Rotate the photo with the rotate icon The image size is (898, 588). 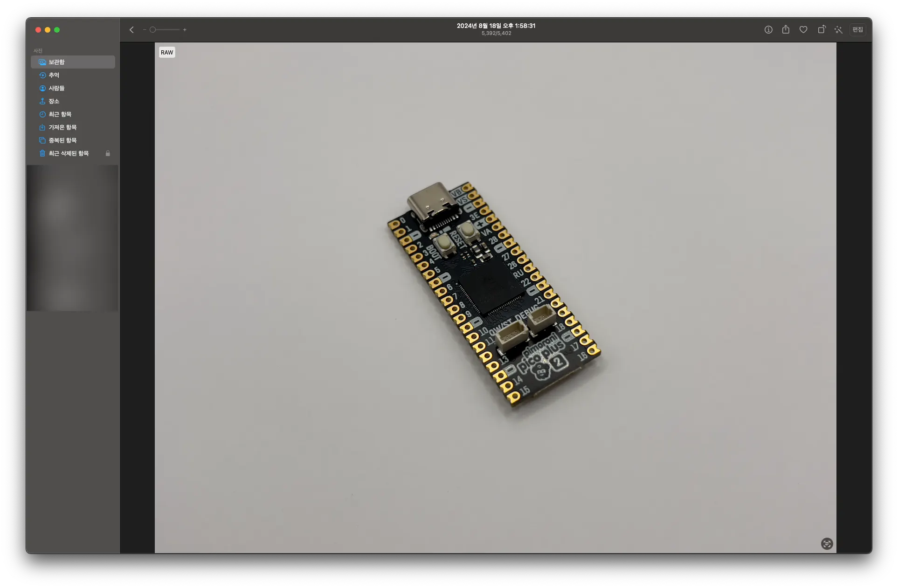(822, 30)
